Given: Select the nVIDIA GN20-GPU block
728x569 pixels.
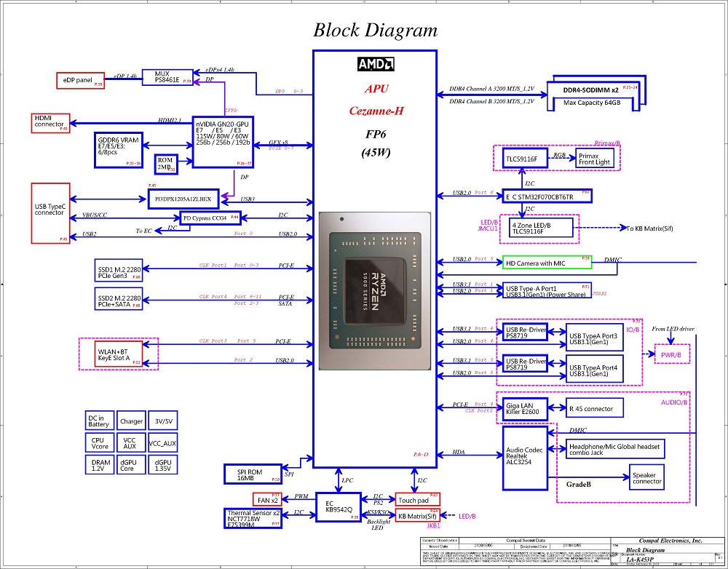Looking at the screenshot, I should (x=223, y=142).
